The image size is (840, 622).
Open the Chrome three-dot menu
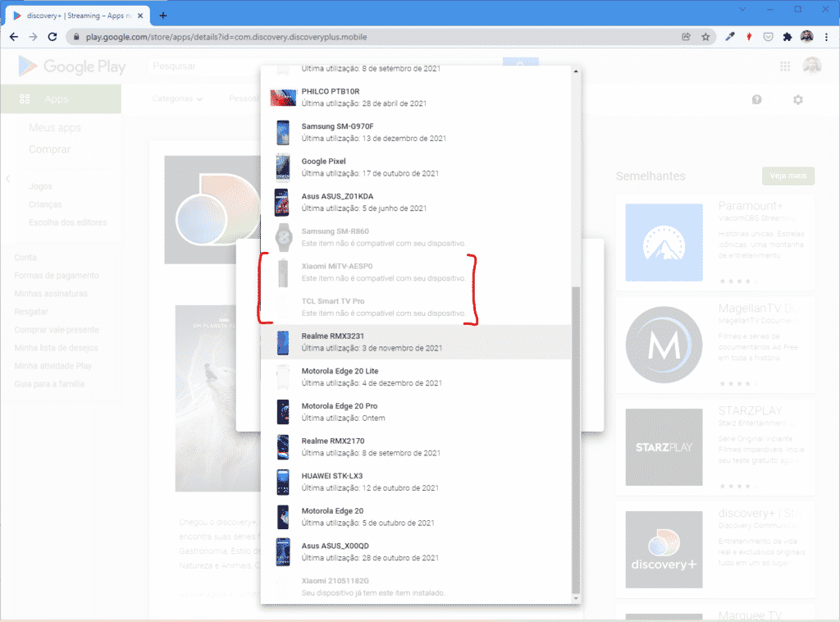click(826, 37)
